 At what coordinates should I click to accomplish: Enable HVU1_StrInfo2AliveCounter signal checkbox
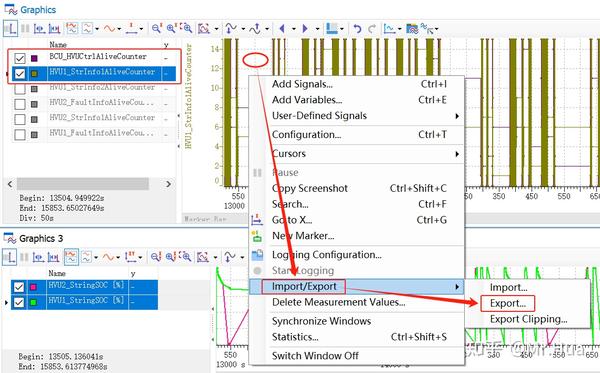(x=20, y=89)
